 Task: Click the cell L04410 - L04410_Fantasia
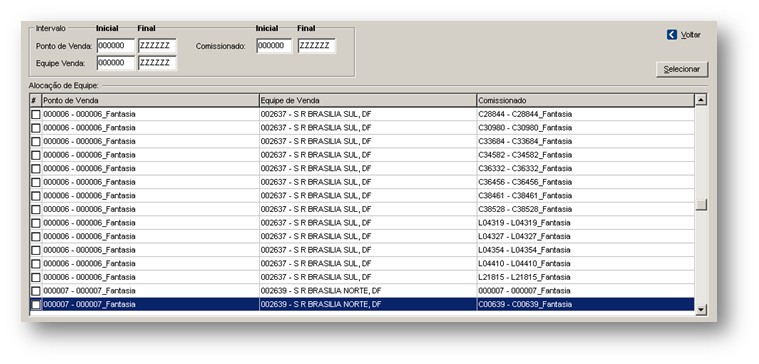[585, 264]
